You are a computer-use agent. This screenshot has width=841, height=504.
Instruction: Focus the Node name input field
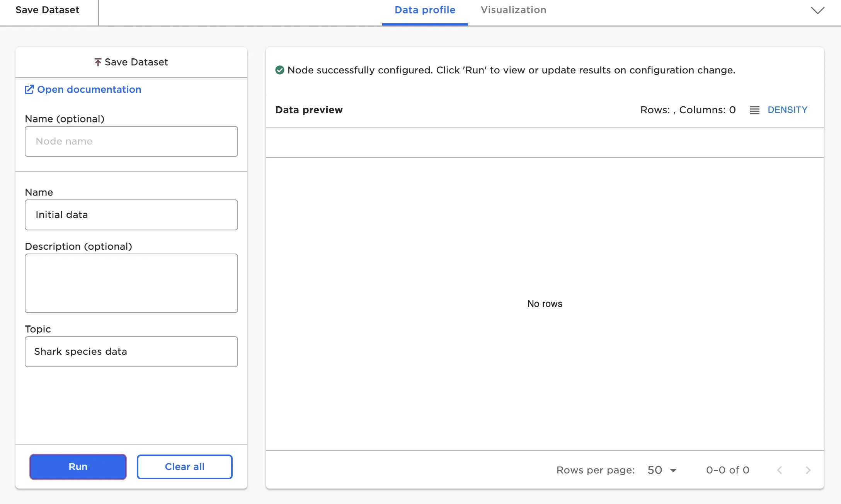(131, 141)
